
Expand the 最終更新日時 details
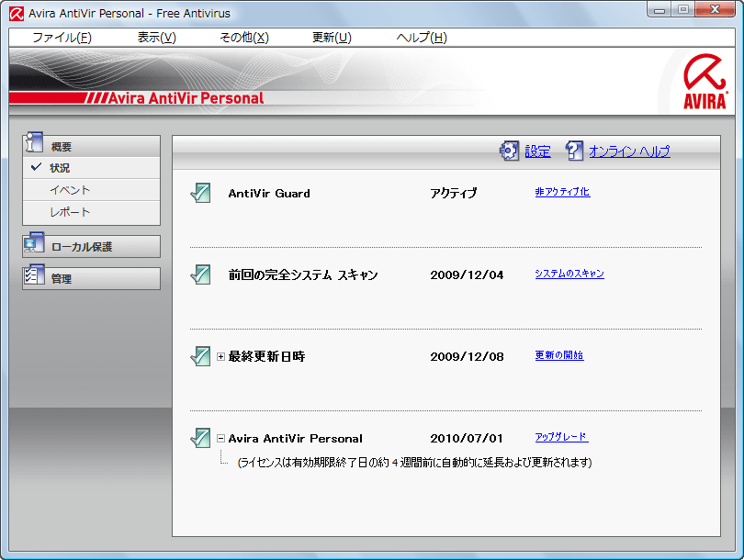tap(220, 356)
